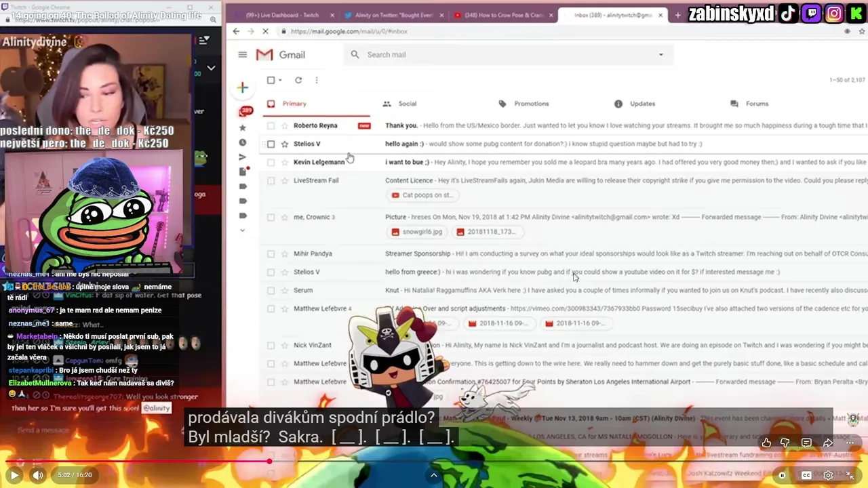Tick the Gmail select-all checkbox
Screen dimensions: 868x488
[x=271, y=80]
